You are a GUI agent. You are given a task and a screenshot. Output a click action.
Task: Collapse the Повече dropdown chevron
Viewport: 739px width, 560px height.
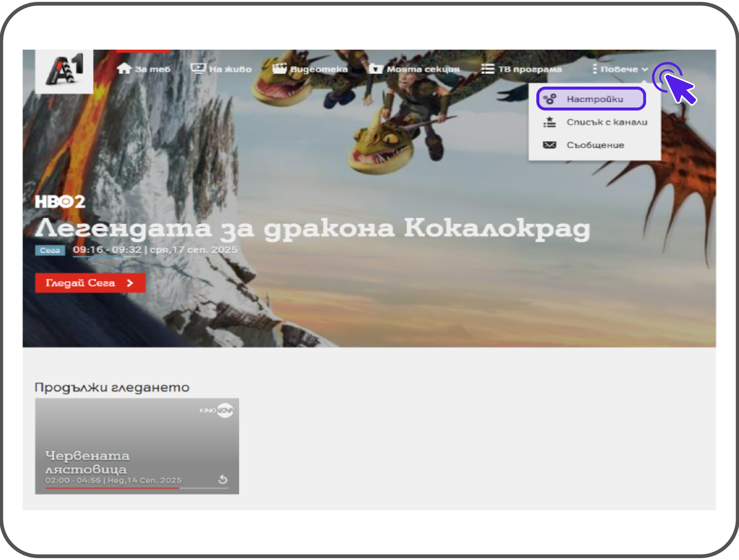click(x=645, y=69)
